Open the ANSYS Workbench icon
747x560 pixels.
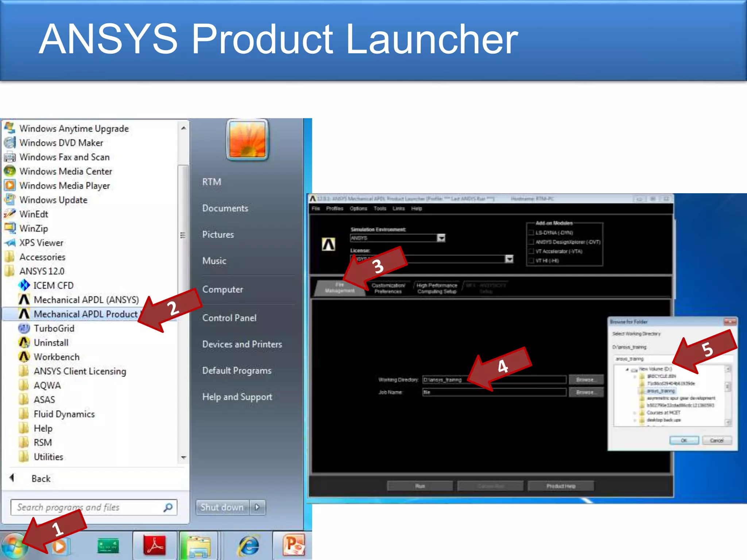point(24,357)
